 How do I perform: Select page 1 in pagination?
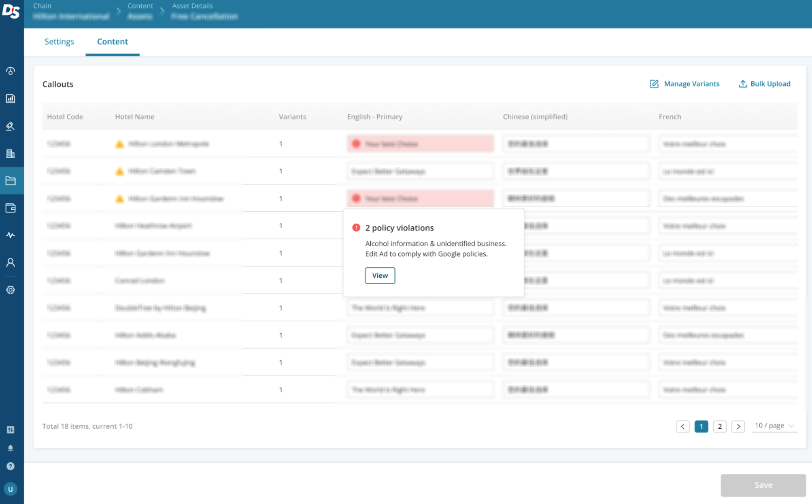click(x=701, y=426)
